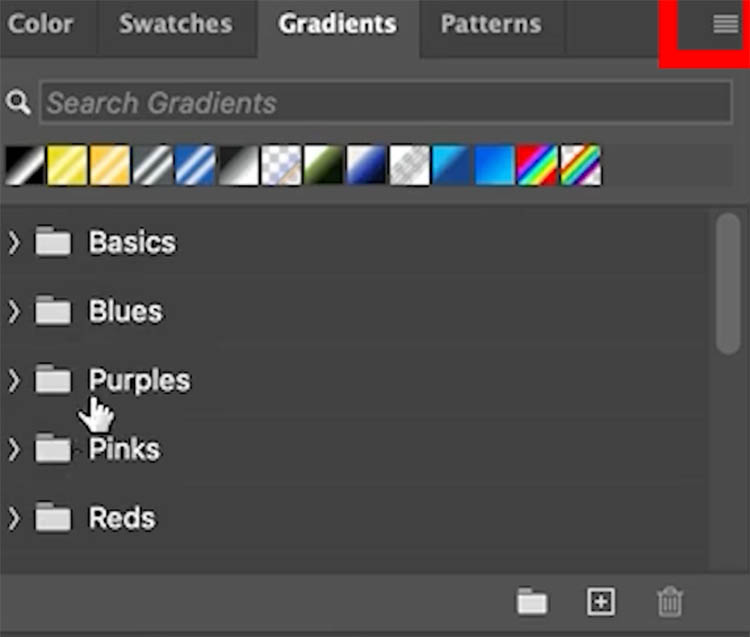Open the Gradients panel flyout menu
This screenshot has width=750, height=637.
click(x=725, y=25)
